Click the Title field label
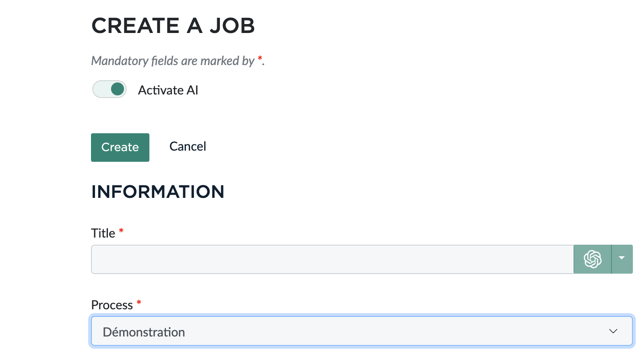644x361 pixels. [x=103, y=233]
